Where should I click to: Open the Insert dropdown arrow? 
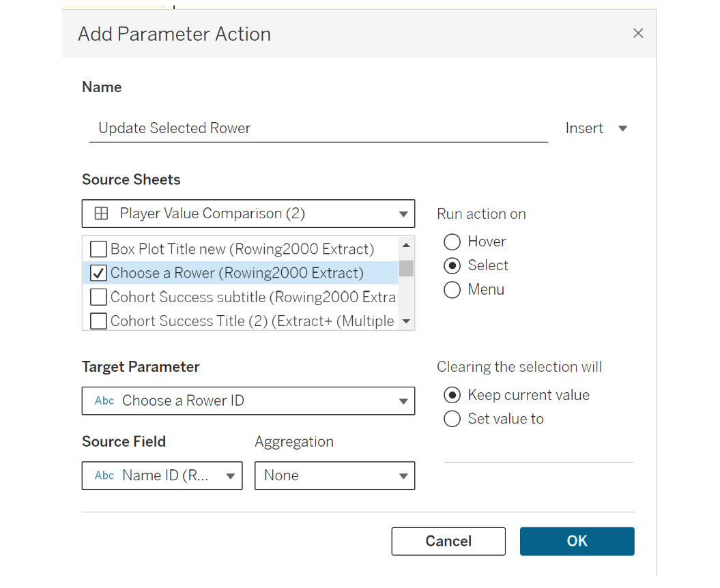point(622,128)
